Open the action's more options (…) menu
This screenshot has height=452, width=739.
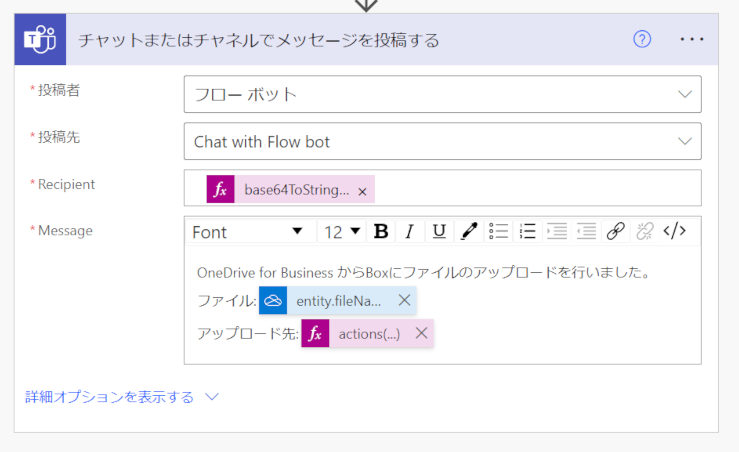click(x=692, y=39)
